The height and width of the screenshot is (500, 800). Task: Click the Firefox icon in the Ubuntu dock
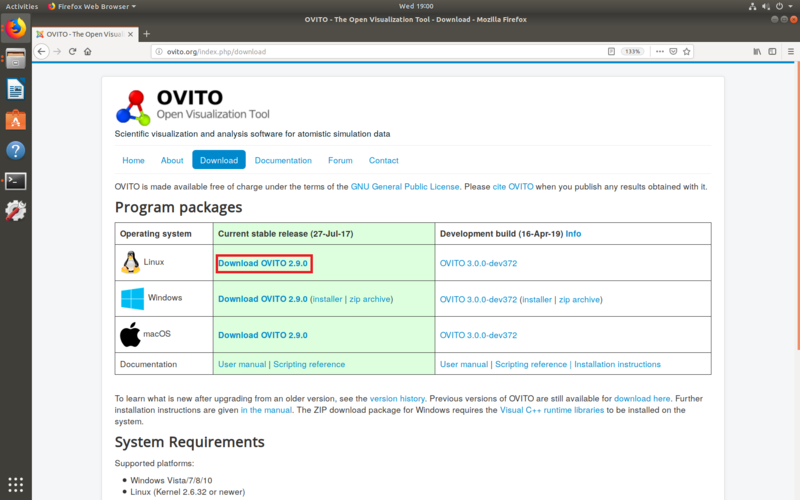16,29
